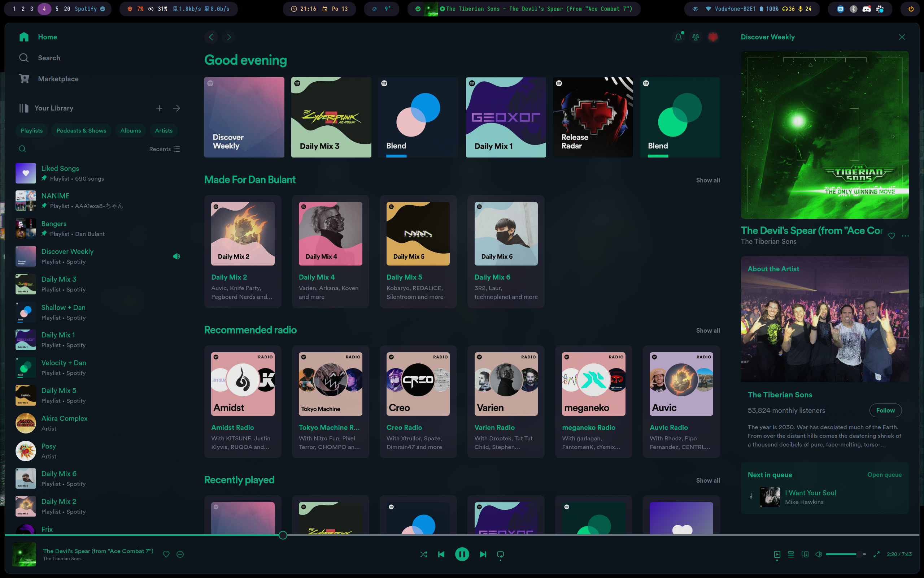This screenshot has height=578, width=924.
Task: Open album art thumbnail in playback bar
Action: (24, 554)
